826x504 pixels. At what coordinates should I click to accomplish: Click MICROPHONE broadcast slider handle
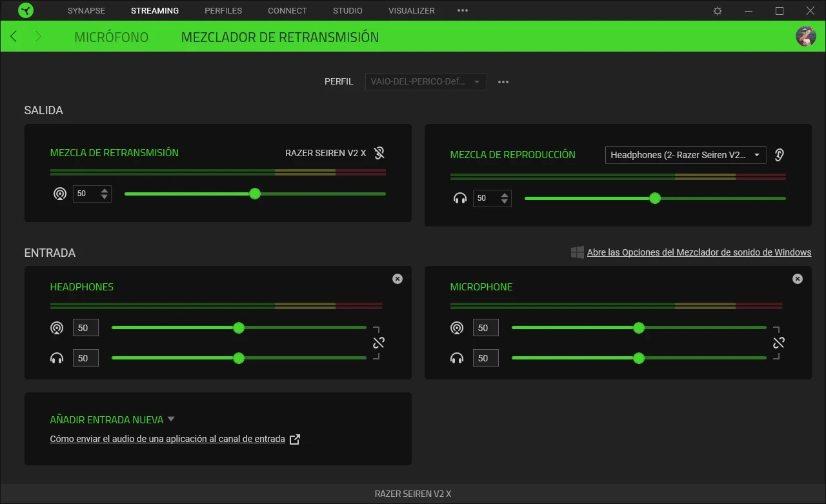coord(639,328)
